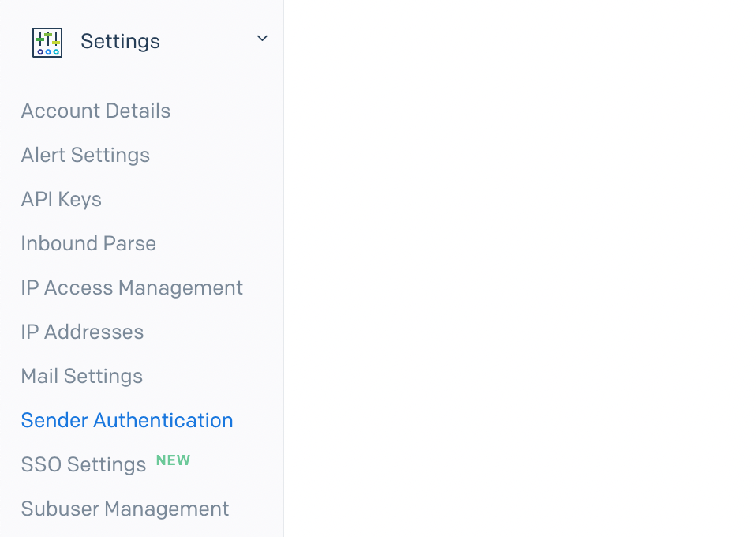Open the API Keys page
Screen dimensions: 756x537
(x=61, y=199)
